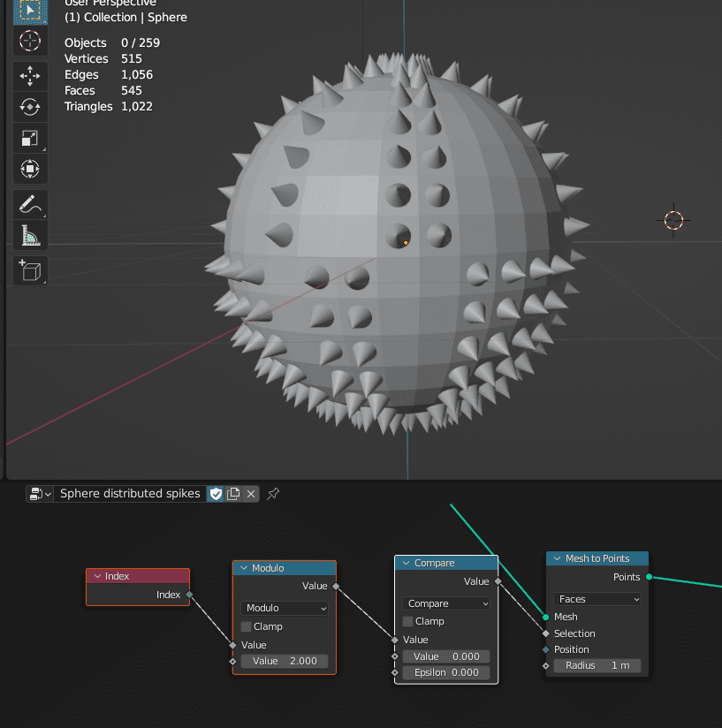722x728 pixels.
Task: Enable Clamp checkbox in Compare node
Action: point(408,621)
